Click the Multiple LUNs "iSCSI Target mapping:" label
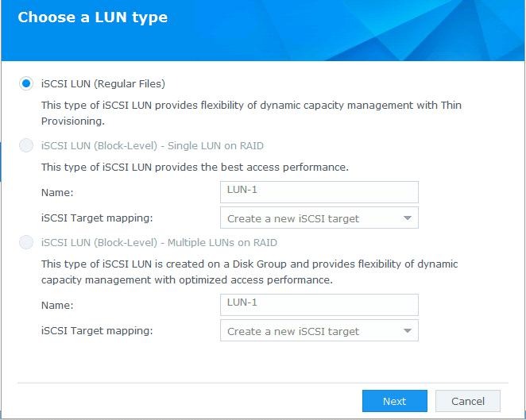This screenshot has width=526, height=420. pyautogui.click(x=96, y=331)
